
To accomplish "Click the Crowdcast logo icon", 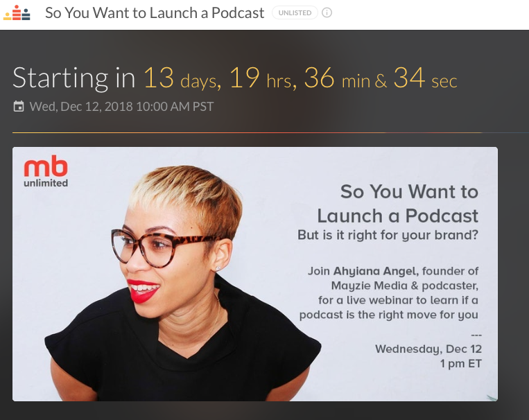I will tap(17, 12).
